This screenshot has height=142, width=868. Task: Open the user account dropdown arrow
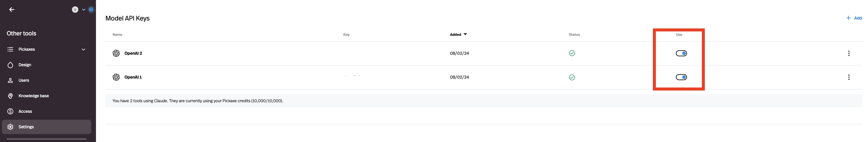(83, 10)
